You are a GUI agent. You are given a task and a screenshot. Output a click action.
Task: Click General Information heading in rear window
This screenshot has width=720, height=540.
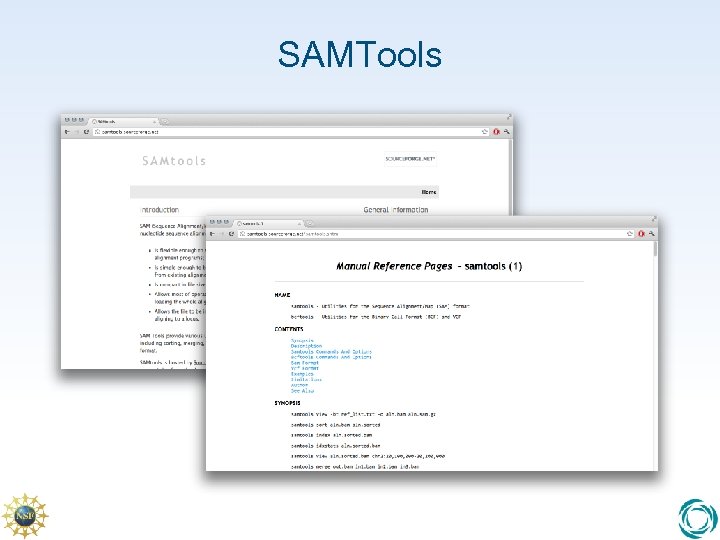396,210
